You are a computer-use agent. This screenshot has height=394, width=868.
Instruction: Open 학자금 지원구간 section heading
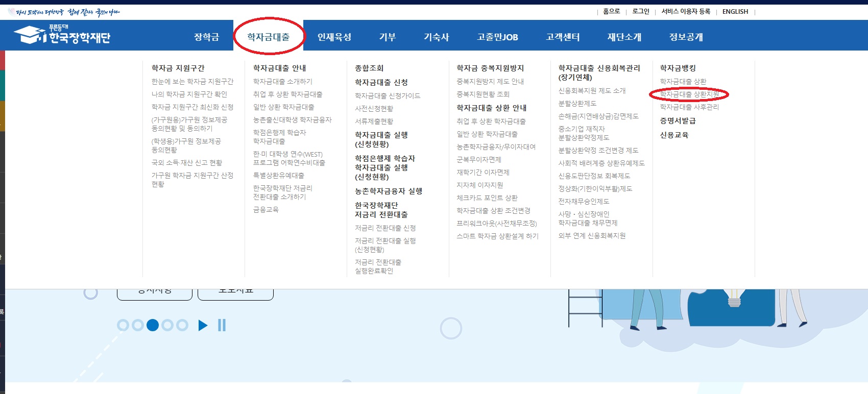[178, 68]
